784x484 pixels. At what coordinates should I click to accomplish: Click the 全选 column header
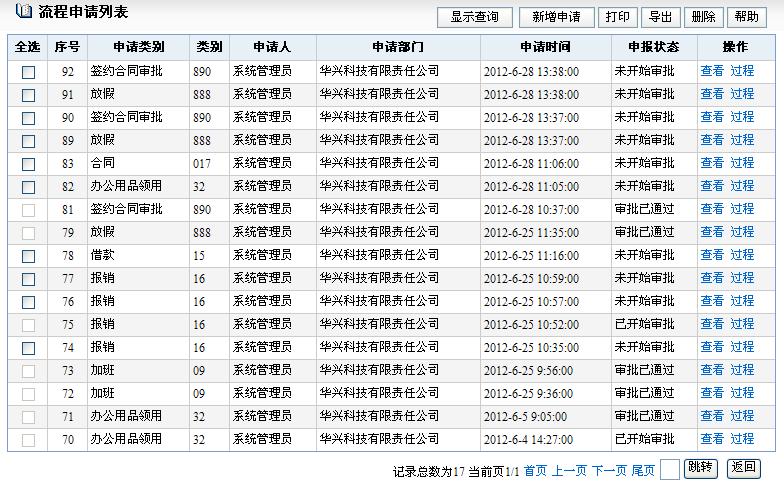(28, 47)
